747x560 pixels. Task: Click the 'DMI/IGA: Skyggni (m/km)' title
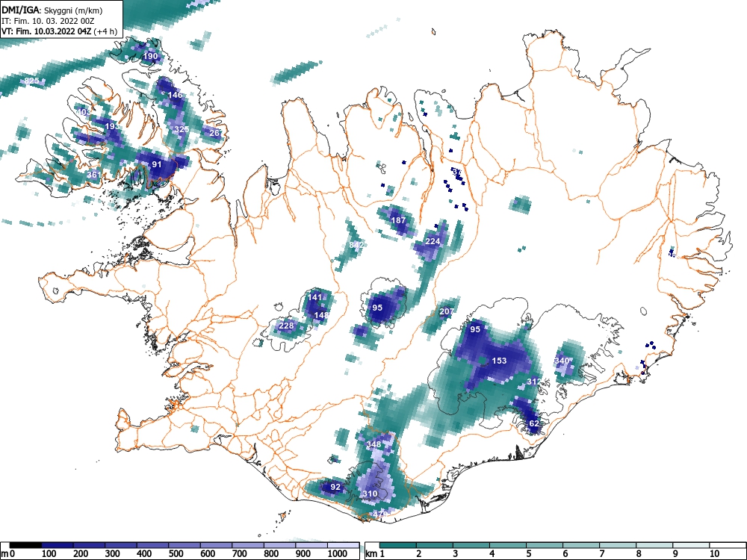[52, 10]
